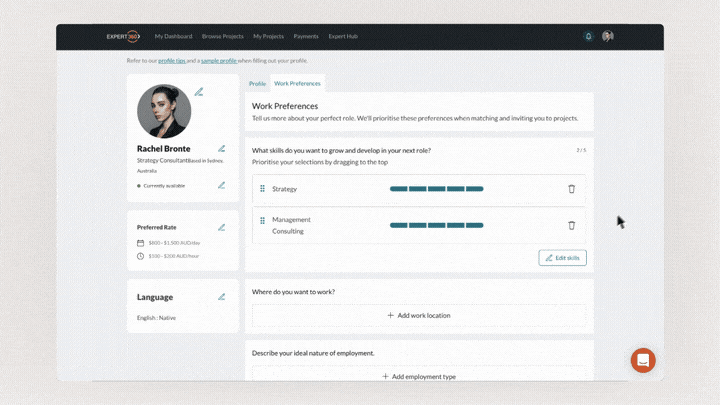Edit Rachel Bronte name pencil icon

coord(221,148)
